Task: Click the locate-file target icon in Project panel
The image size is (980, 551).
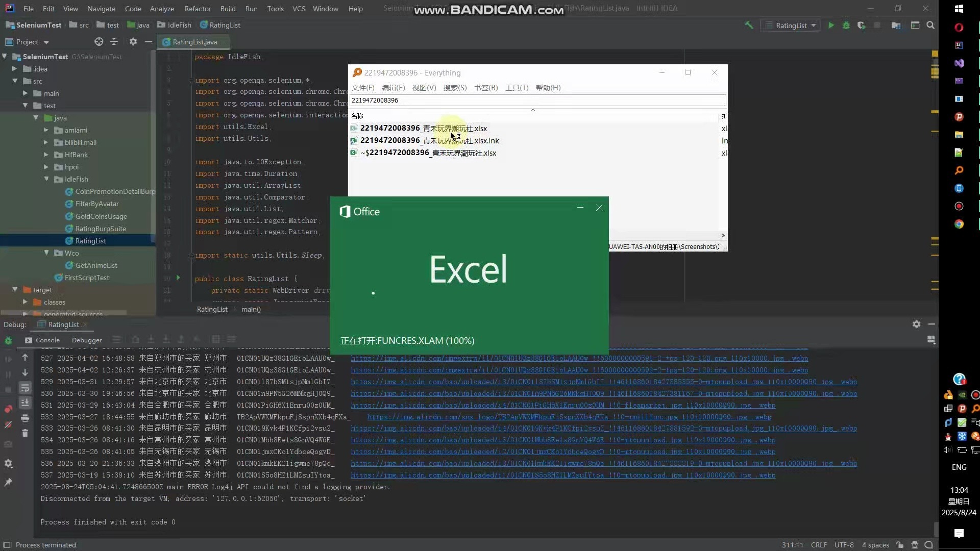Action: click(99, 42)
